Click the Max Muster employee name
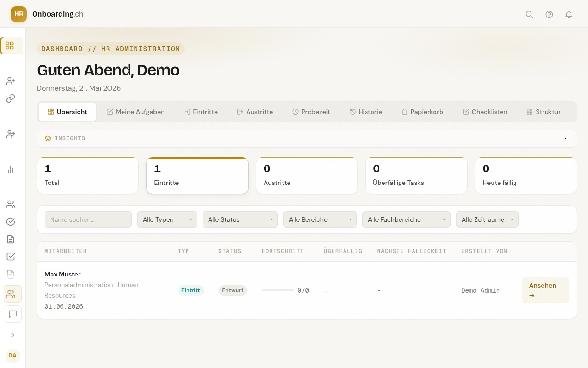The height and width of the screenshot is (368, 588). point(62,274)
